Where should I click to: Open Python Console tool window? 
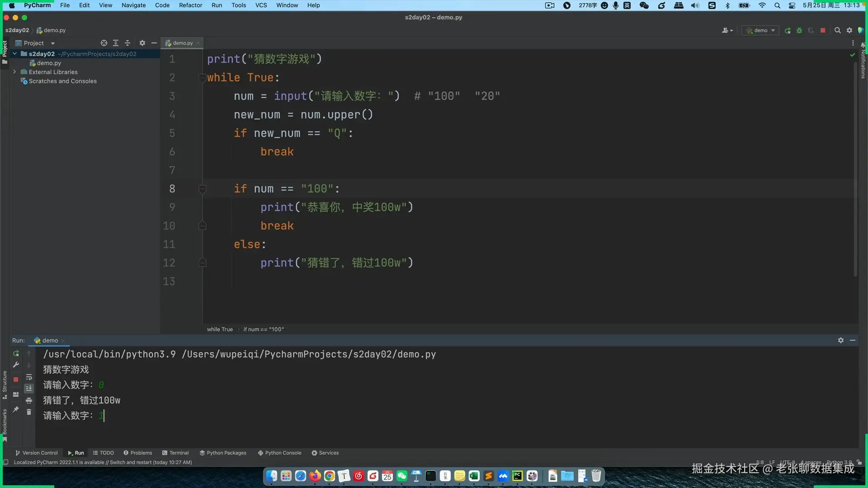tap(279, 453)
